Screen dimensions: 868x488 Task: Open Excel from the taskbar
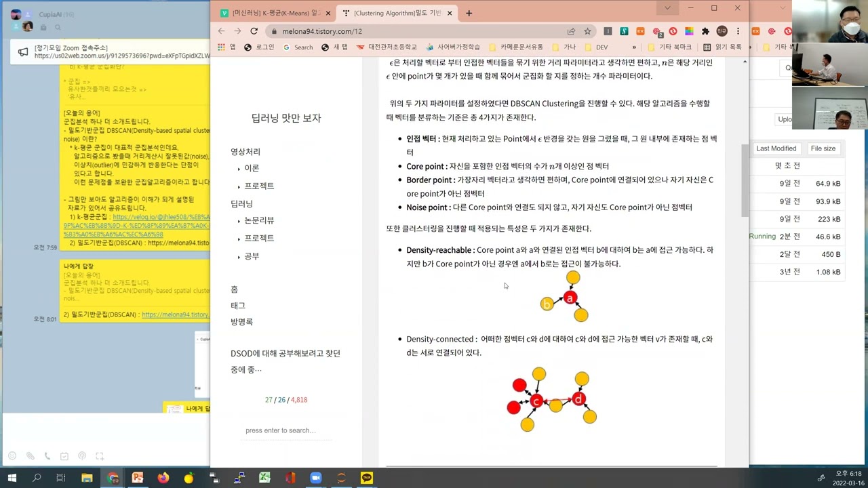pyautogui.click(x=264, y=478)
